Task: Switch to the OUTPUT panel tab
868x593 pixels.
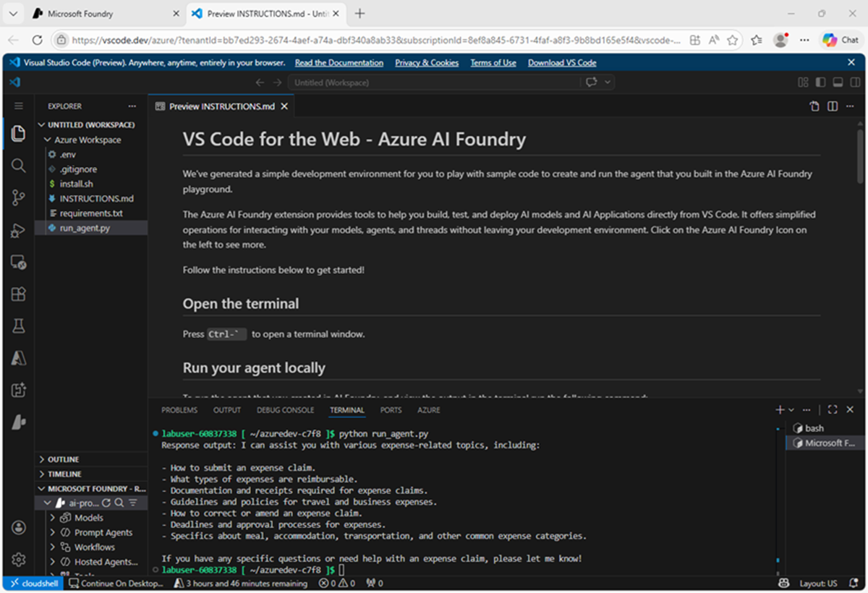Action: [226, 409]
